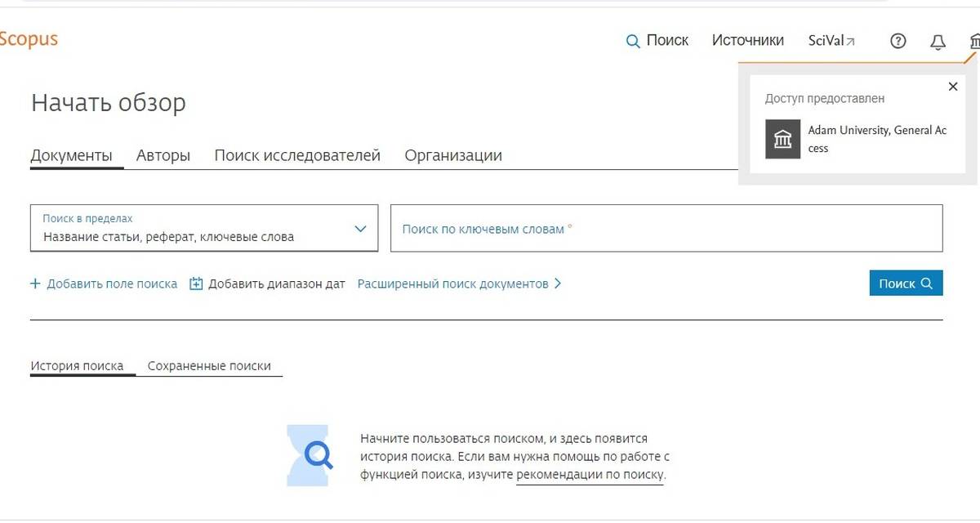
Task: Click the Adam University building icon
Action: [782, 139]
